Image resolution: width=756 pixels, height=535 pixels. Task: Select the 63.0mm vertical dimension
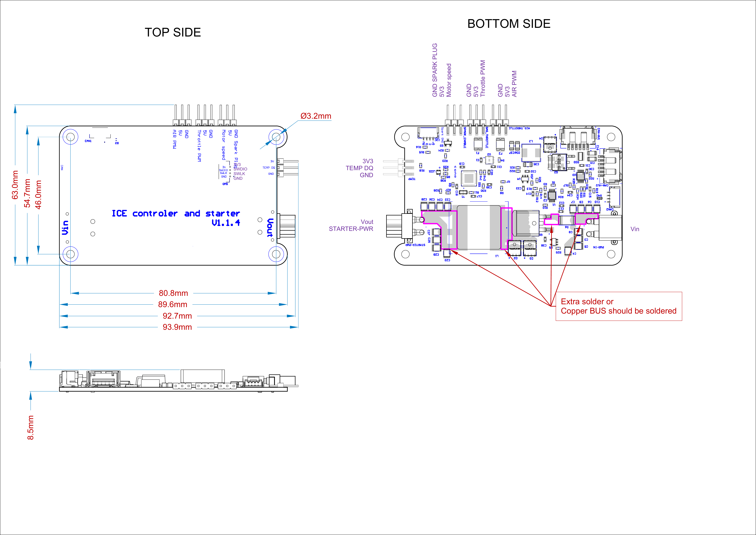(x=15, y=185)
